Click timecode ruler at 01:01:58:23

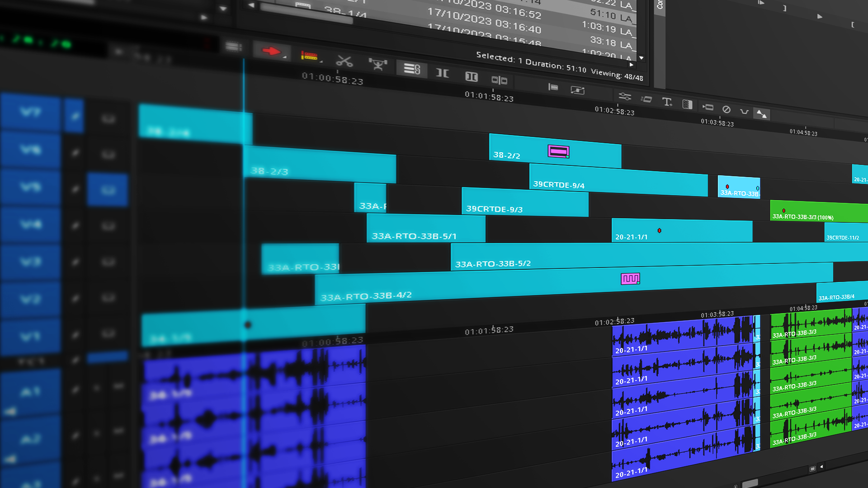[489, 96]
